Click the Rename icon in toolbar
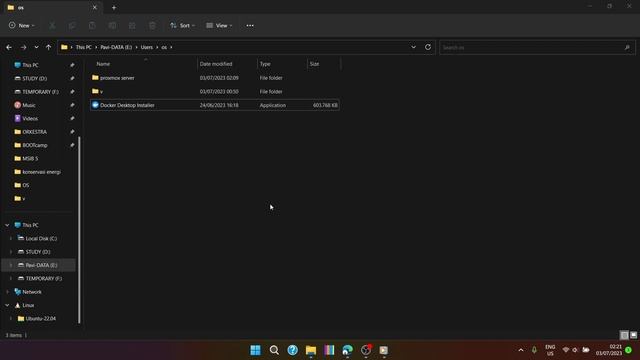The height and width of the screenshot is (360, 640). click(x=112, y=25)
